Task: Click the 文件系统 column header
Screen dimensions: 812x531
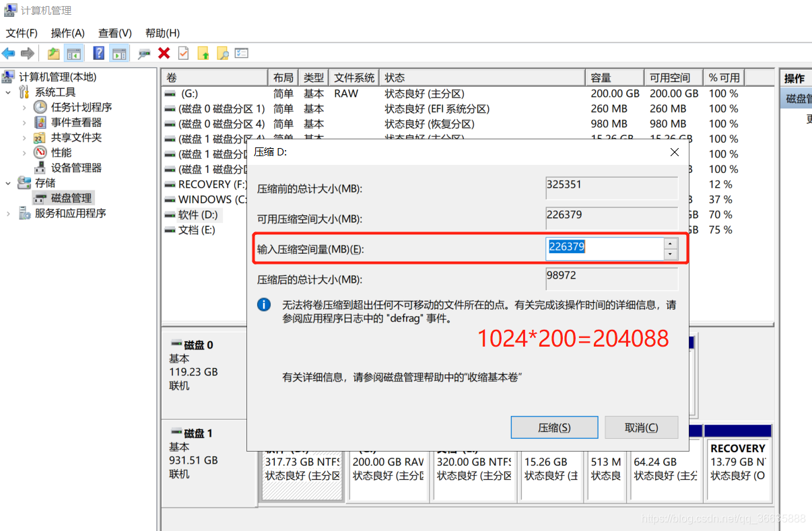Action: (x=354, y=77)
